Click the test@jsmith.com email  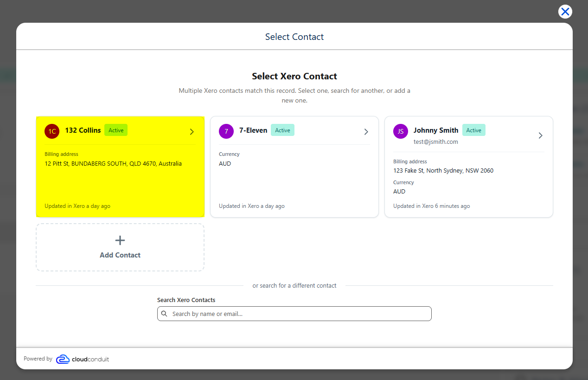(x=436, y=142)
